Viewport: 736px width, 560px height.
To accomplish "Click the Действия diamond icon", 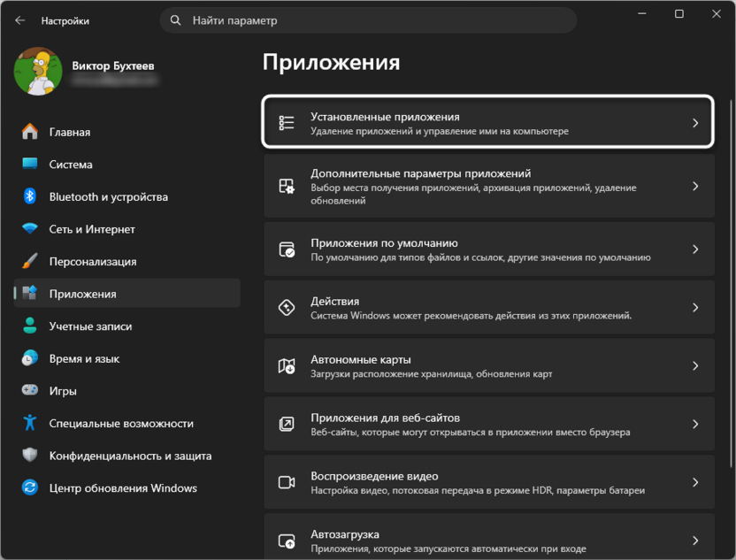I will click(x=287, y=308).
